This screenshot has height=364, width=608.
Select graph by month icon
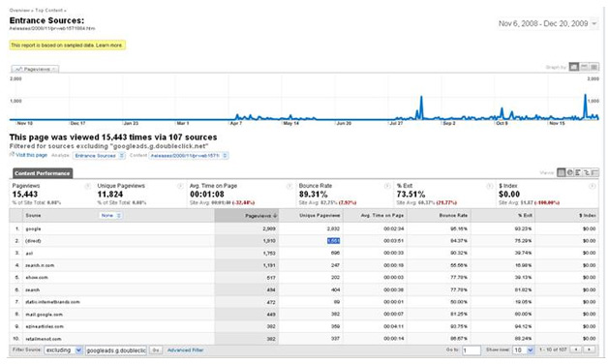click(593, 67)
